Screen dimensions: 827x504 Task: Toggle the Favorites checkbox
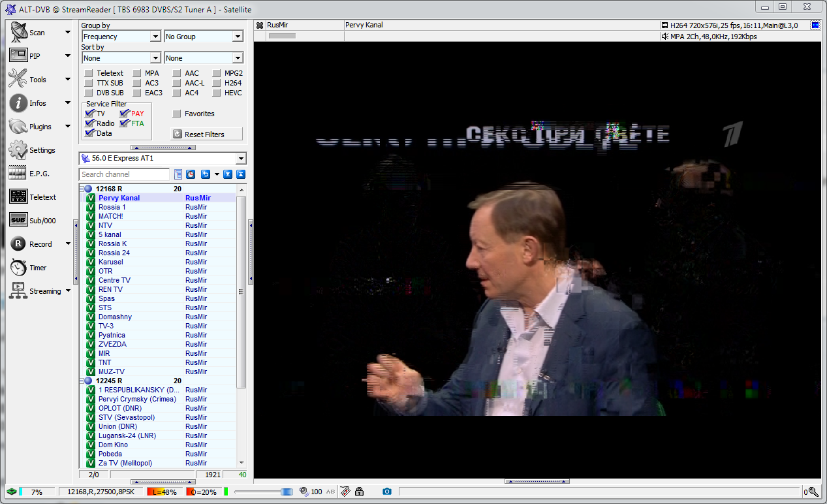tap(177, 114)
